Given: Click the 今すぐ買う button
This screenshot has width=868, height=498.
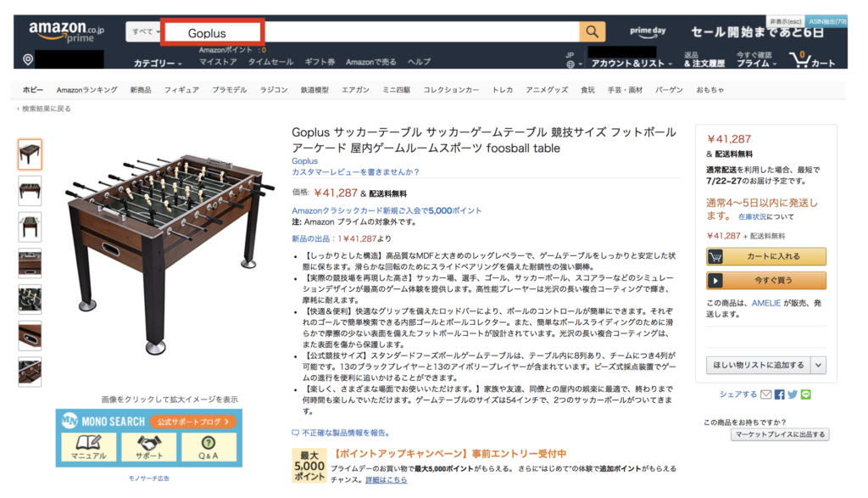Looking at the screenshot, I should point(766,280).
